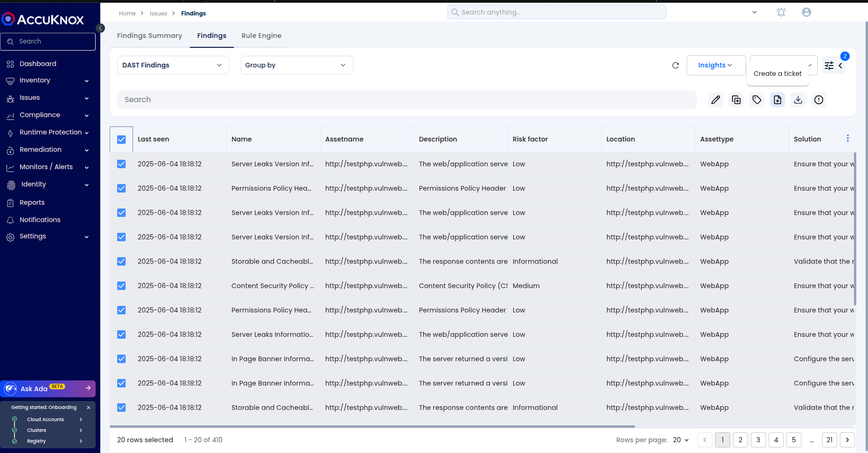Go to page 2 of results
The height and width of the screenshot is (453, 868).
point(741,440)
